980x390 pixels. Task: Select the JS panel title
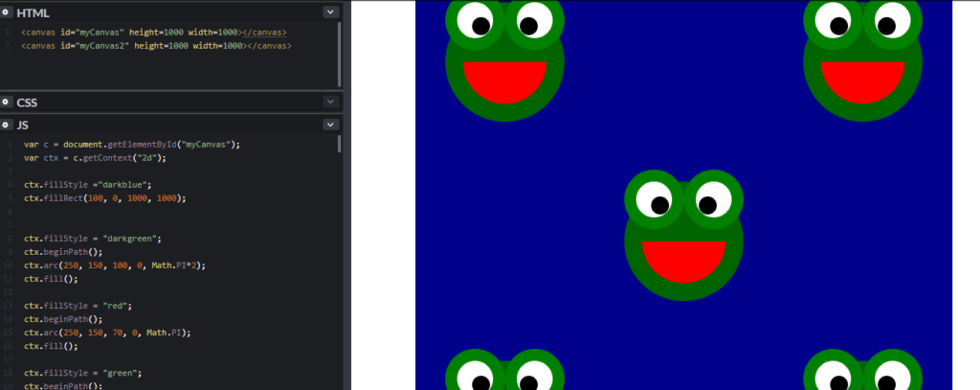point(23,125)
